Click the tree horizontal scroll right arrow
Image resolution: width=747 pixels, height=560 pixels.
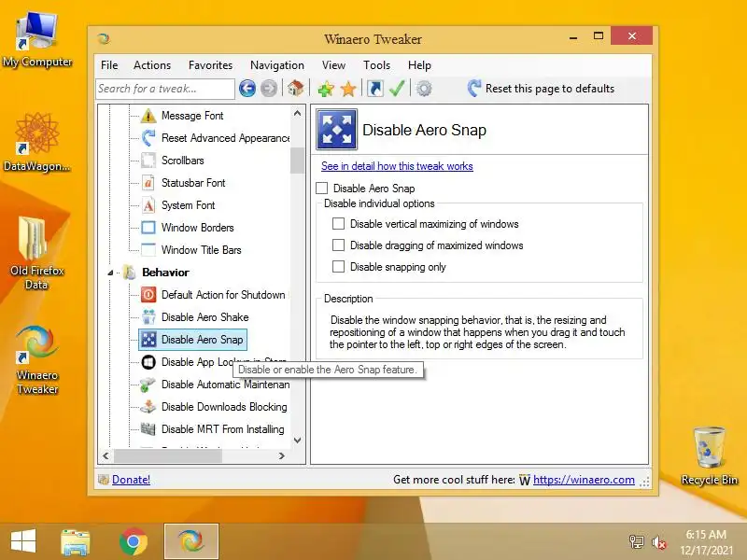(x=282, y=455)
